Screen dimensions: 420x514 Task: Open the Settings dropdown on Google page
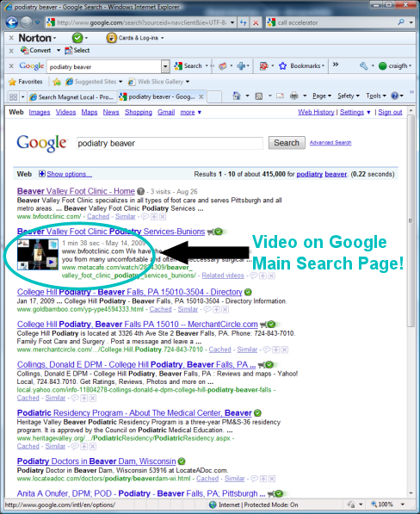355,112
